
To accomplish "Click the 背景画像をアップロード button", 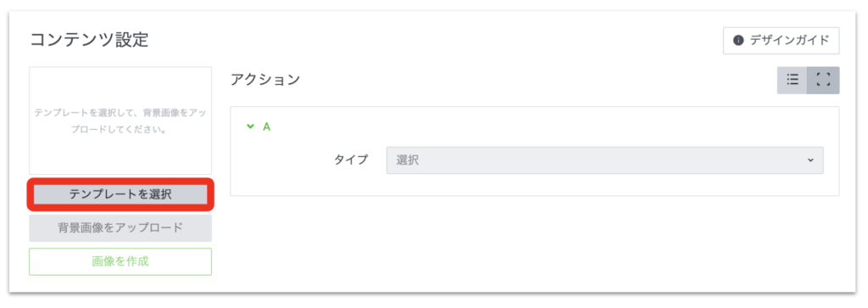I will [x=120, y=227].
